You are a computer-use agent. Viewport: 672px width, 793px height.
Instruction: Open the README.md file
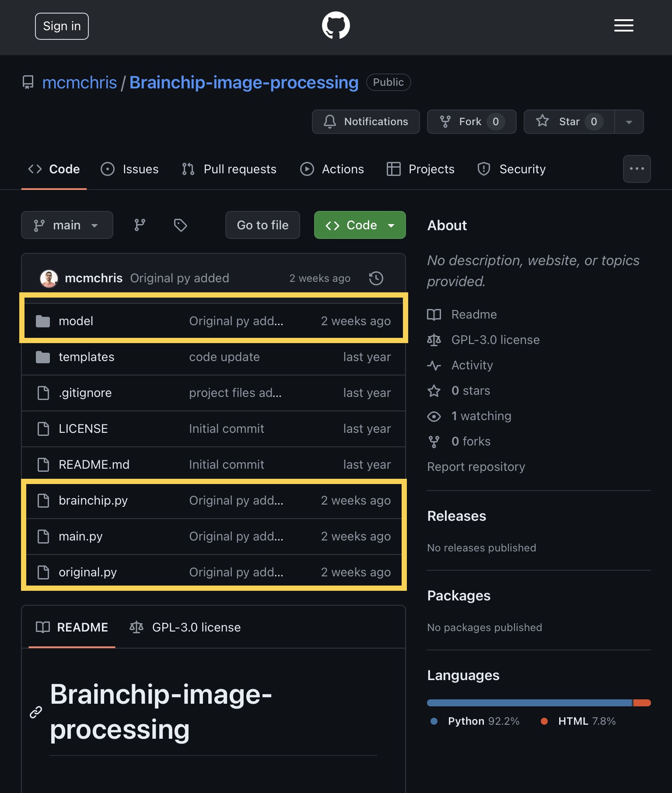94,465
